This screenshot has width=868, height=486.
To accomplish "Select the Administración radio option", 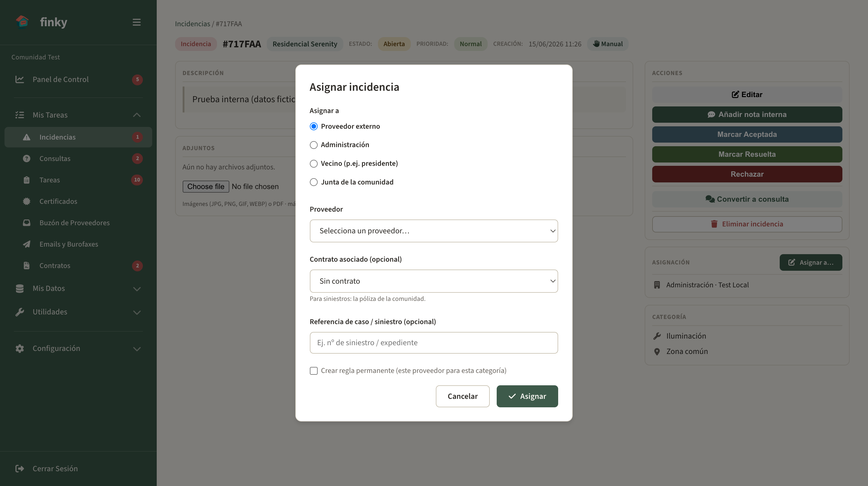I will (313, 145).
